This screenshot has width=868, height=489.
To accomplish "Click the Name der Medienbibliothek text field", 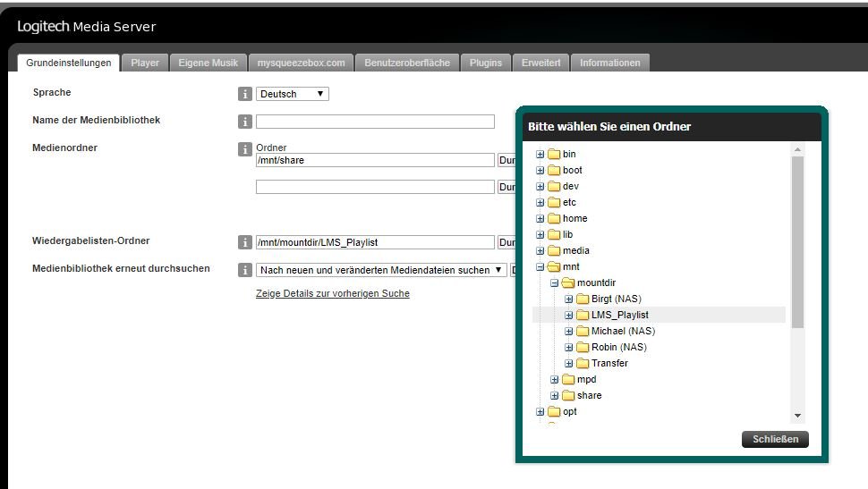I will pos(375,122).
